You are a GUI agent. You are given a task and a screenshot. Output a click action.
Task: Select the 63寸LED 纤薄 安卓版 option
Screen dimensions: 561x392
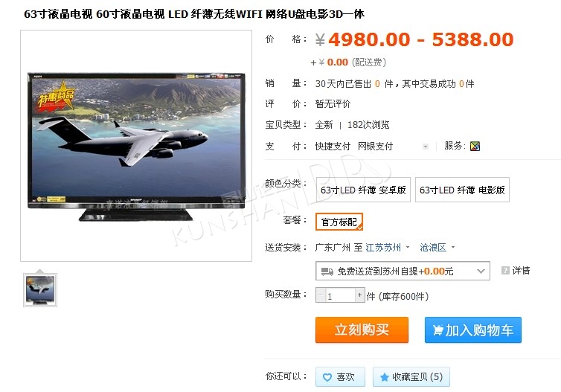click(363, 190)
